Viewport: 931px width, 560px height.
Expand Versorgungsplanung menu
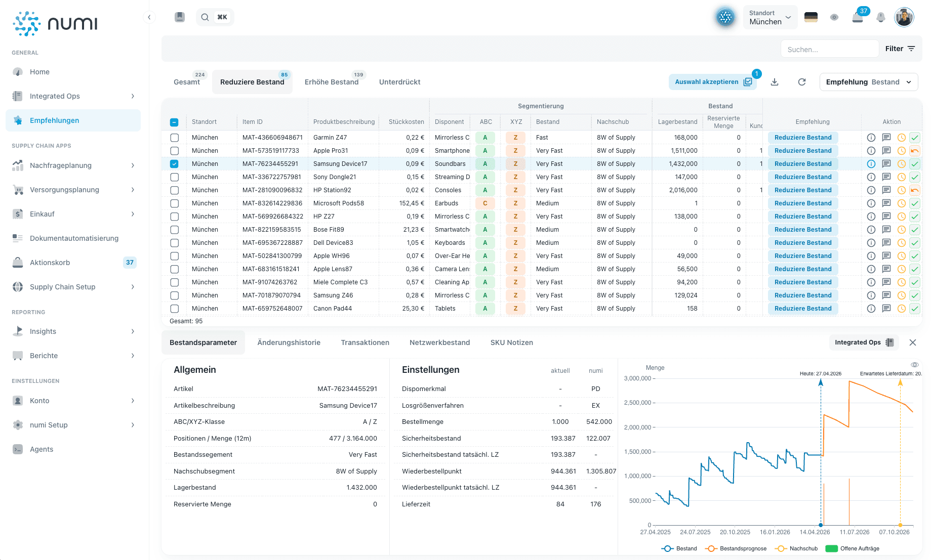pos(73,190)
